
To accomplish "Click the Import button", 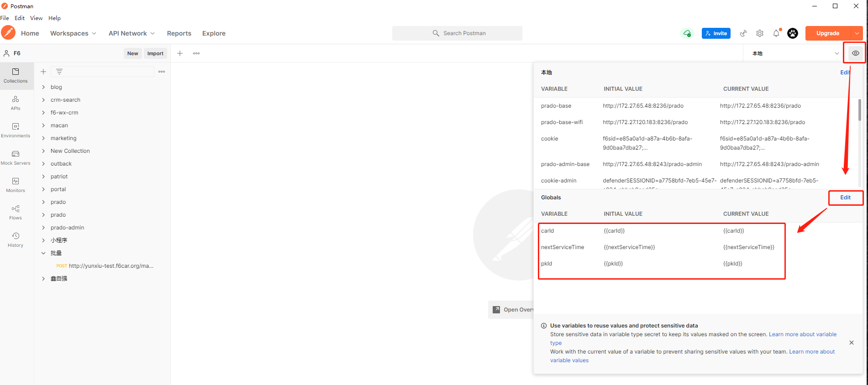I will click(x=155, y=53).
